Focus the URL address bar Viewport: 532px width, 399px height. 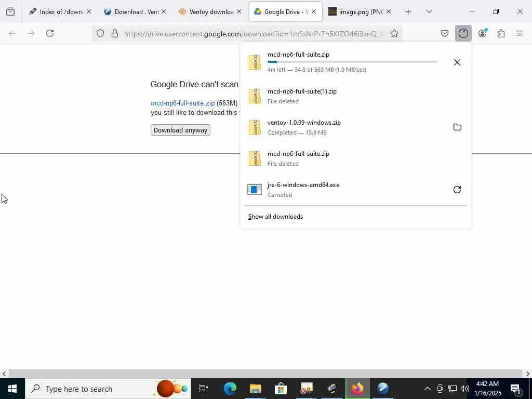(253, 34)
